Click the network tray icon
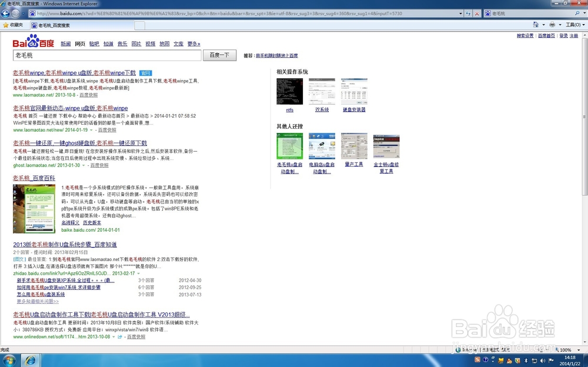 click(x=534, y=361)
